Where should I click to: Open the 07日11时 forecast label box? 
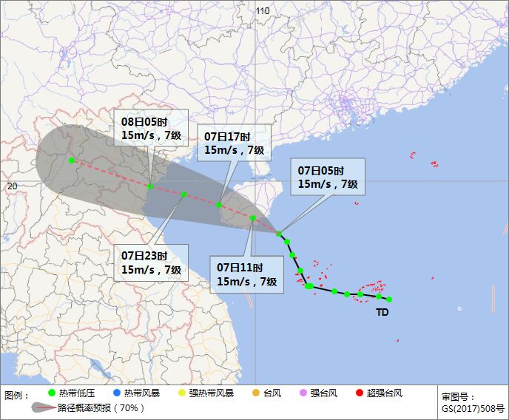246,274
